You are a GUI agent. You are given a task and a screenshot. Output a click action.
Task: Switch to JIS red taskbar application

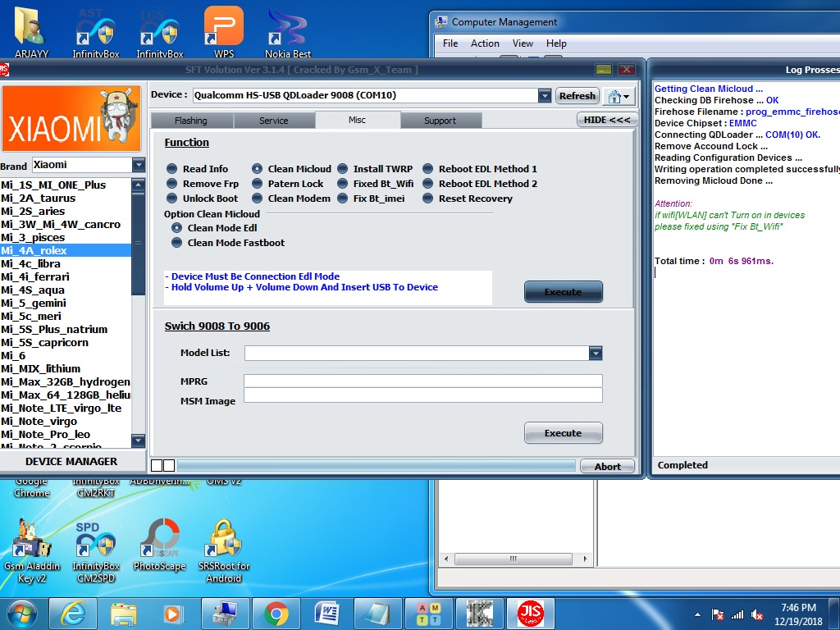pos(531,614)
